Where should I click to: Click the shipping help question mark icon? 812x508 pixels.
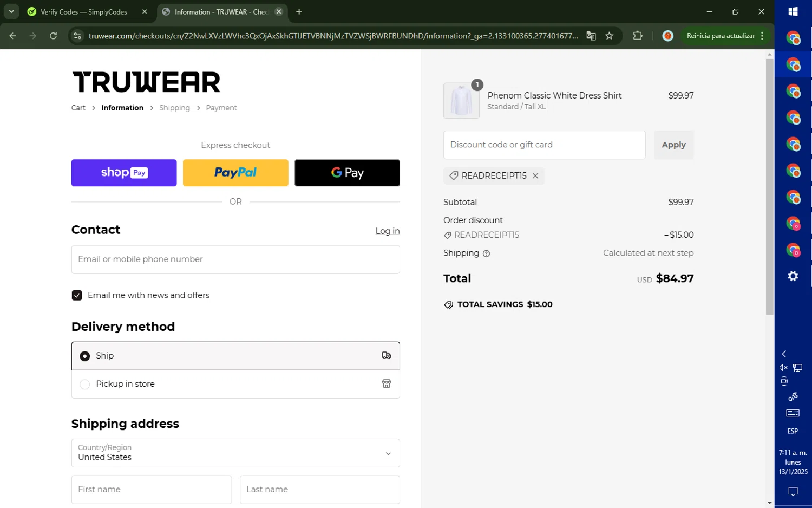486,253
